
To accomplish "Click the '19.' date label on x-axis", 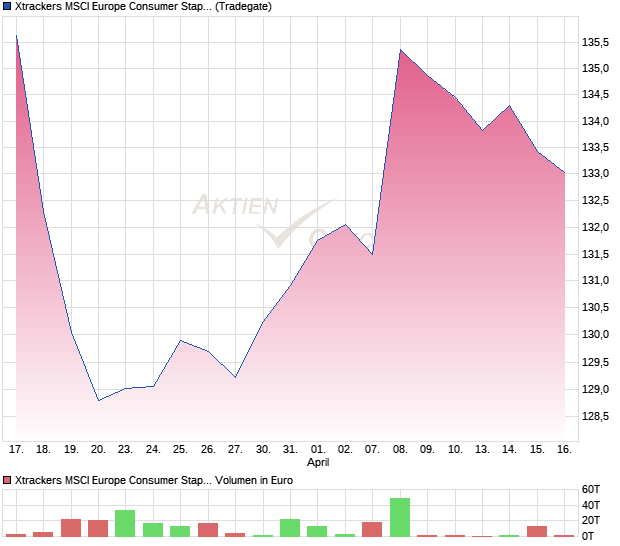I will pos(71,450).
